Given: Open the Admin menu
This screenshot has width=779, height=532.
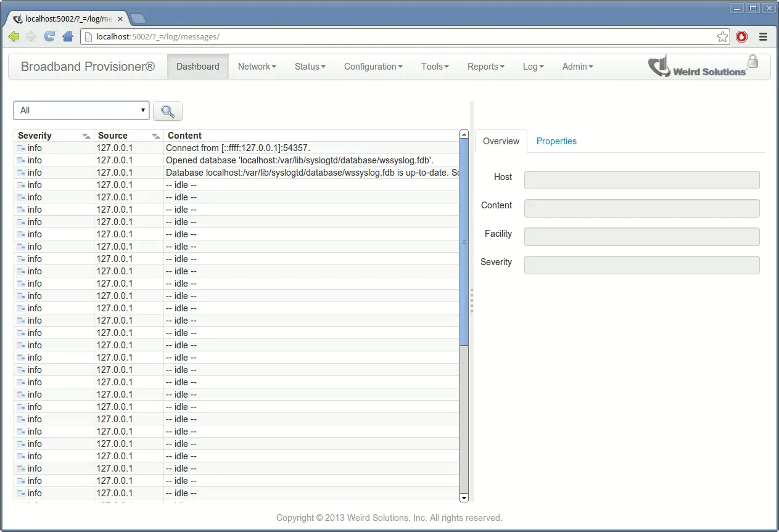Looking at the screenshot, I should click(577, 66).
